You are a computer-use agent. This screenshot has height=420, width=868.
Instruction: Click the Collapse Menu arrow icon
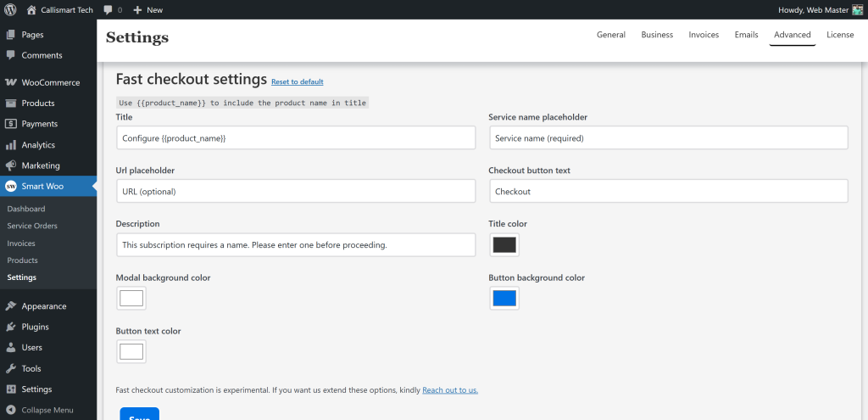[10, 410]
